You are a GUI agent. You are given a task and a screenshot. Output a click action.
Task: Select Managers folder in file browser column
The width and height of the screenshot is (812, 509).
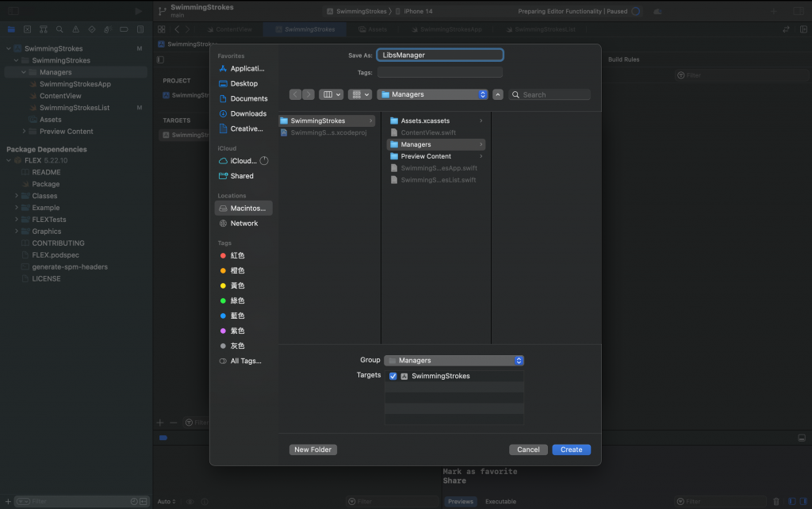436,144
